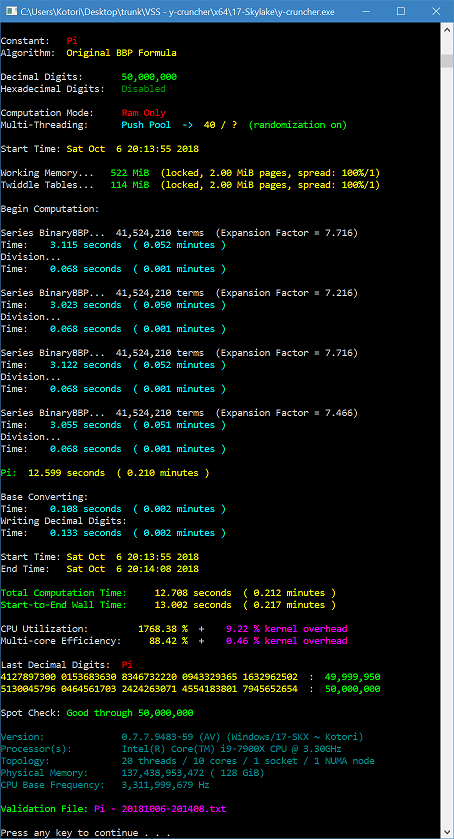Click the red Pi constant value
Viewport: 454px width, 839px height.
(x=72, y=41)
